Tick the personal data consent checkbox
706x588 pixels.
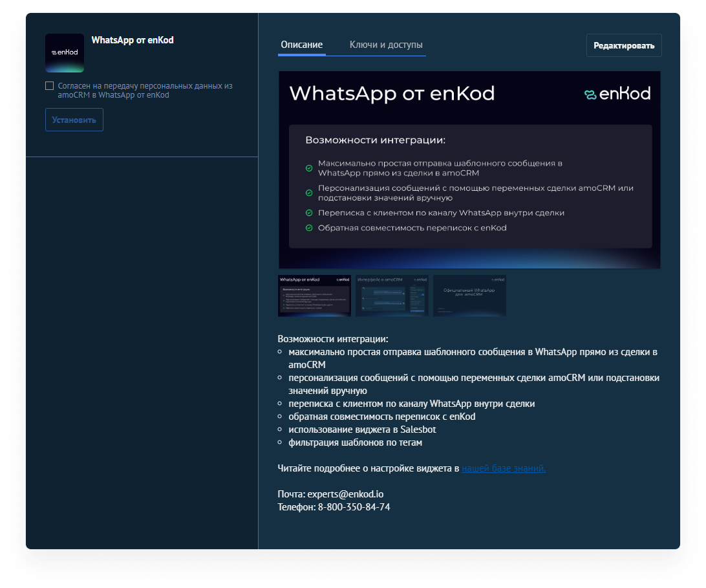coord(50,85)
